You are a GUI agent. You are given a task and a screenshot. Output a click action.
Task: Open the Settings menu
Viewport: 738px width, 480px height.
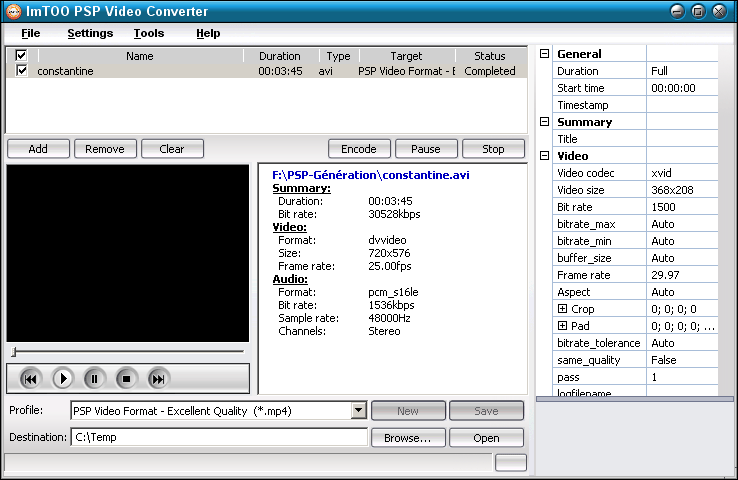90,33
